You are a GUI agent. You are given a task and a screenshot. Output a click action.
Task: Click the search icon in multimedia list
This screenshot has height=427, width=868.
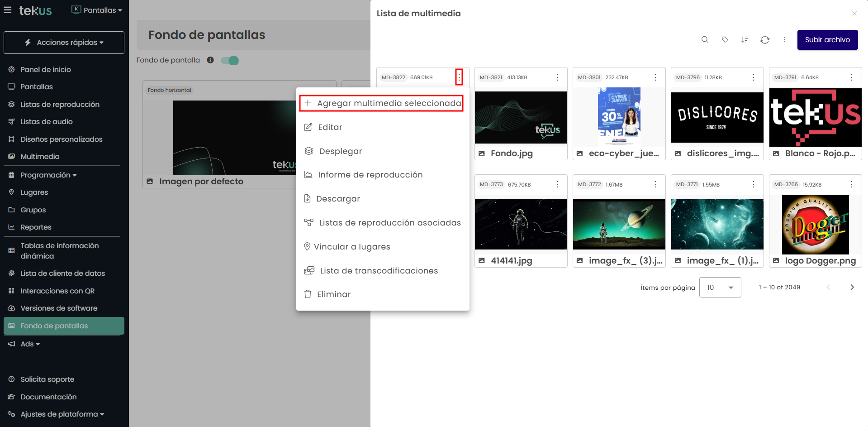tap(705, 40)
